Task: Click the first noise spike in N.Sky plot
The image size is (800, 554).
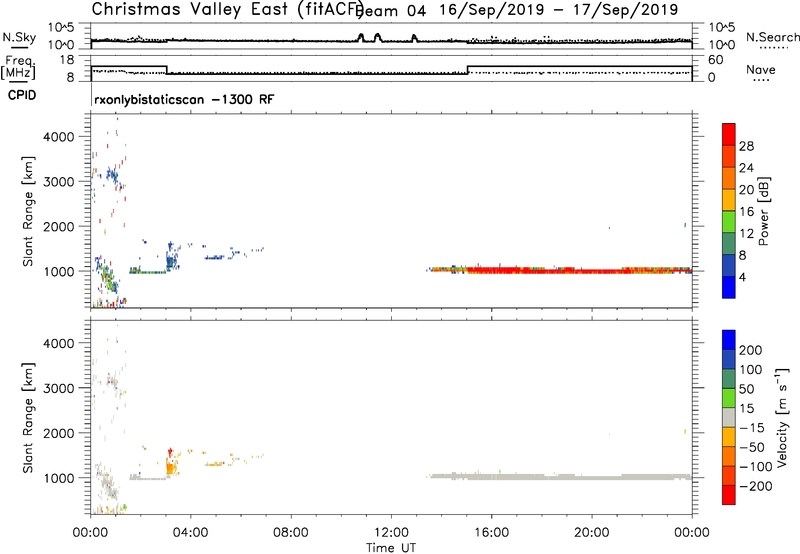Action: 361,37
